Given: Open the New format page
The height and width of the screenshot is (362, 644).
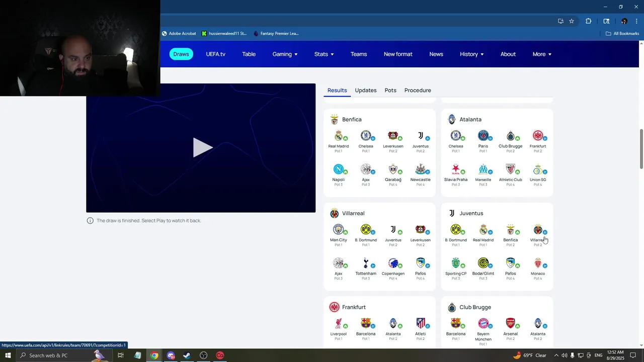Looking at the screenshot, I should [398, 54].
